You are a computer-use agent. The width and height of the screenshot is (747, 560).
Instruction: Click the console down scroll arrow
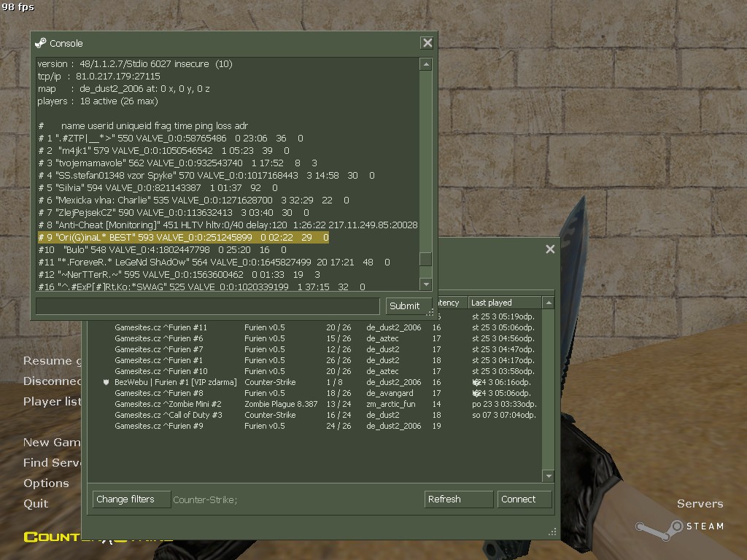click(x=426, y=284)
